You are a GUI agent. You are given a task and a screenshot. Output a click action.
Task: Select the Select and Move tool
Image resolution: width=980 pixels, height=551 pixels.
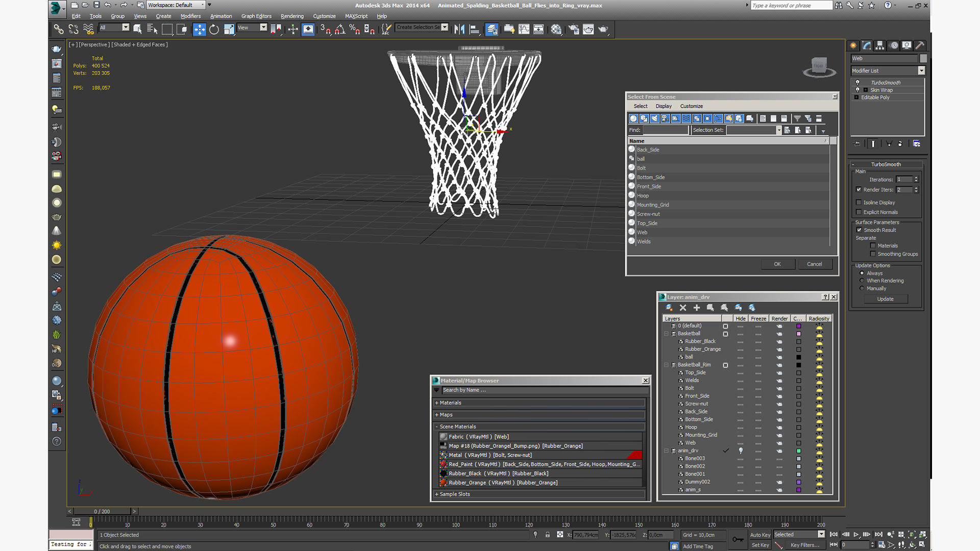200,30
